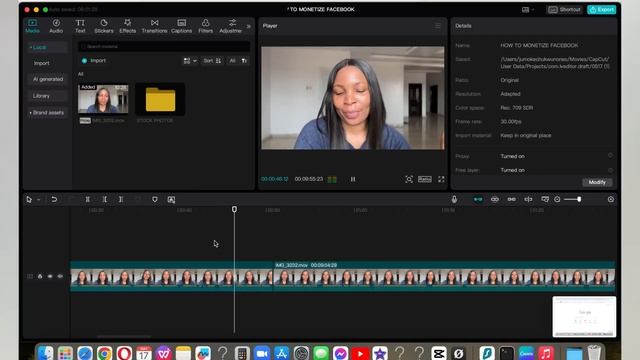Open the Effects tab
This screenshot has height=360, width=640.
tap(127, 26)
